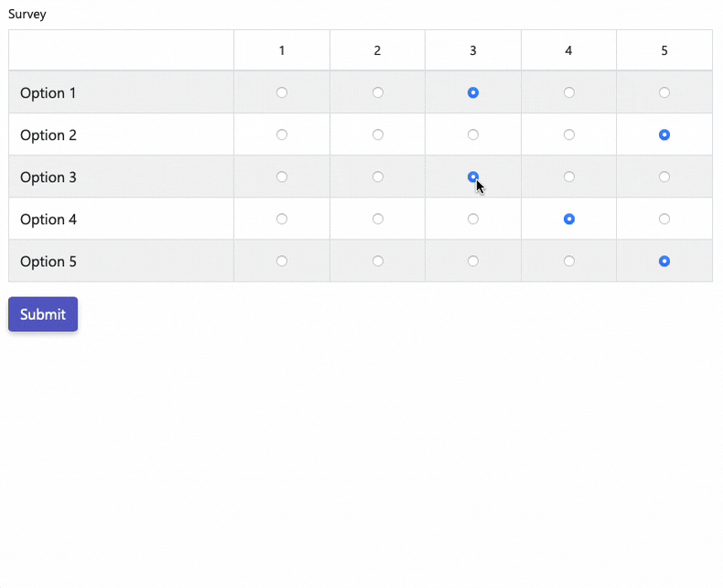Click the column 3 header
The image size is (723, 588).
[x=473, y=50]
